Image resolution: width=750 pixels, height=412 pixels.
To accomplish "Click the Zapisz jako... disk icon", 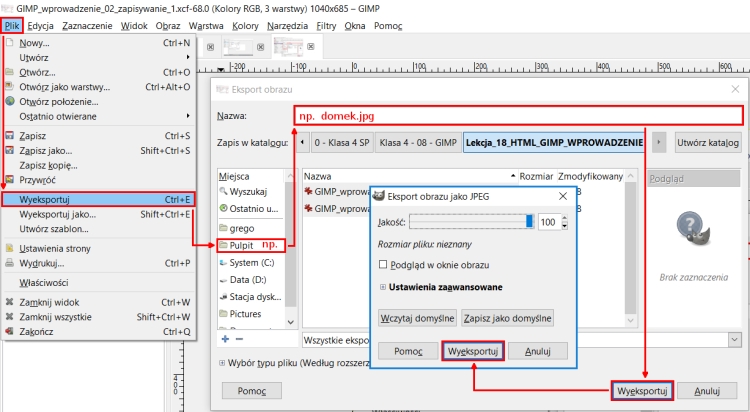I will tap(10, 150).
